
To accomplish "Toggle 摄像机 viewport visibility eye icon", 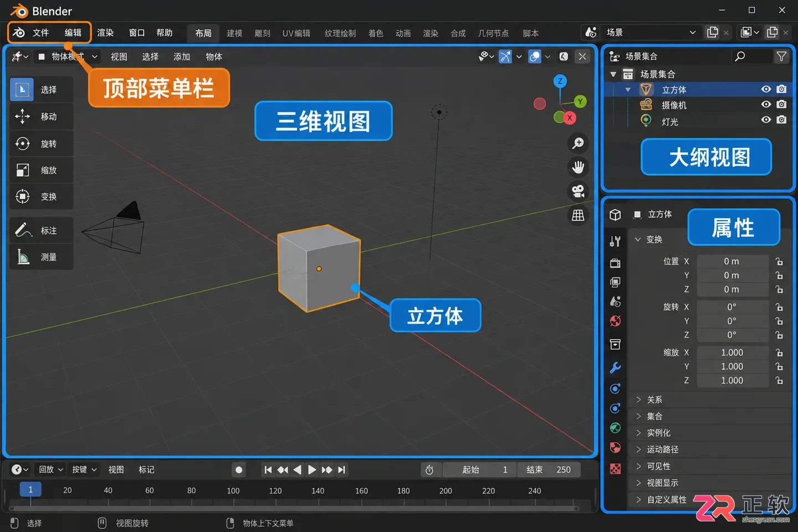I will [766, 104].
